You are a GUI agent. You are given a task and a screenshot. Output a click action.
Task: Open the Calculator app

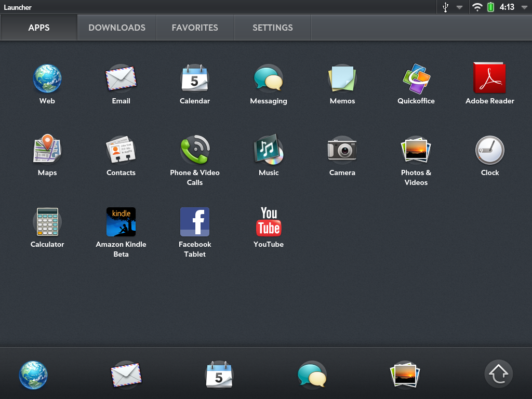[x=47, y=222]
